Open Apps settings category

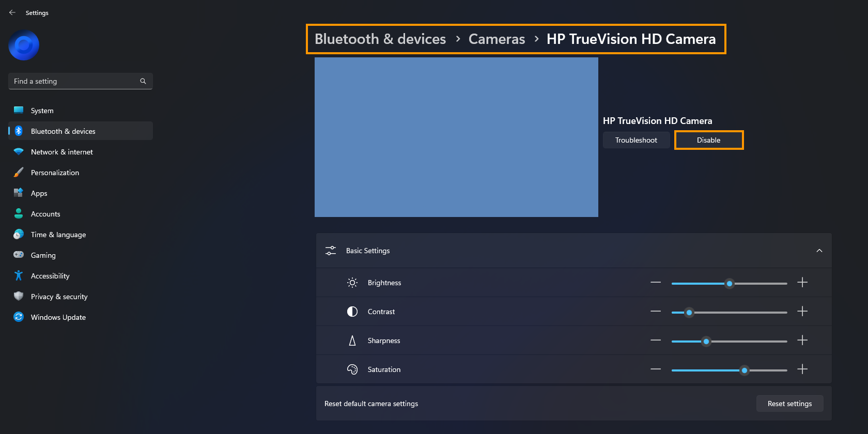(81, 193)
